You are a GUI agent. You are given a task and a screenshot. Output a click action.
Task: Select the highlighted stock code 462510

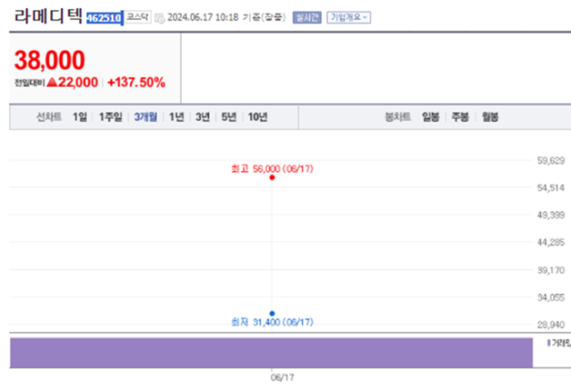coord(105,18)
